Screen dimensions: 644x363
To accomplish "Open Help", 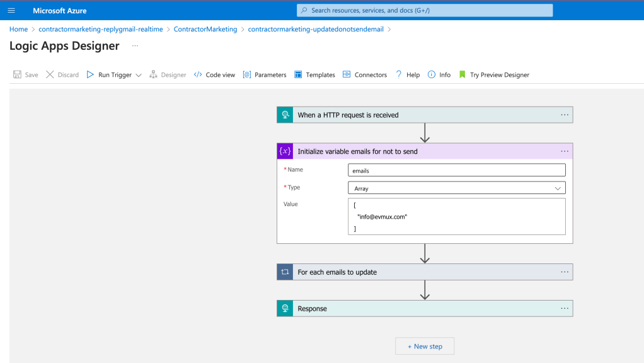I will pos(413,75).
